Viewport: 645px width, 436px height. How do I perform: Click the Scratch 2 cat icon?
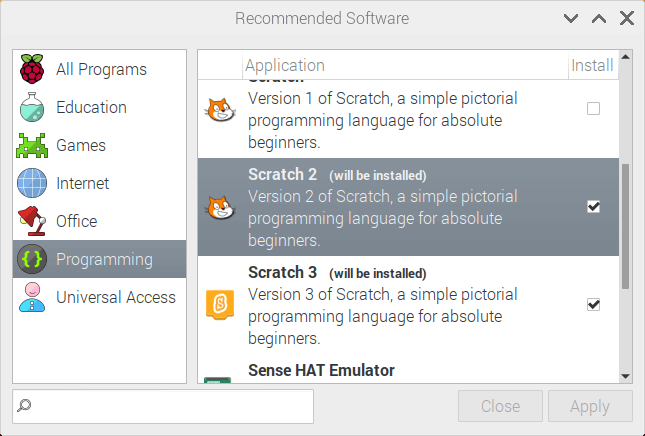click(x=220, y=207)
